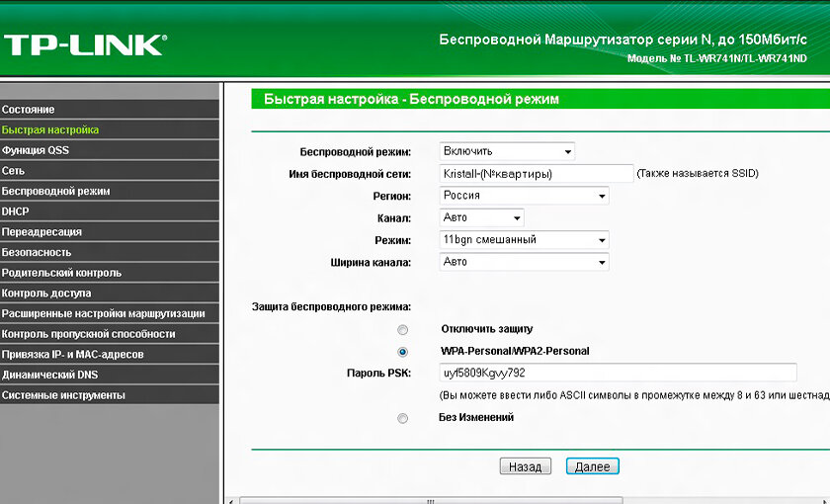Screen dimensions: 830x504
Task: Select Родительский контроль in the sidebar
Action: [x=109, y=273]
